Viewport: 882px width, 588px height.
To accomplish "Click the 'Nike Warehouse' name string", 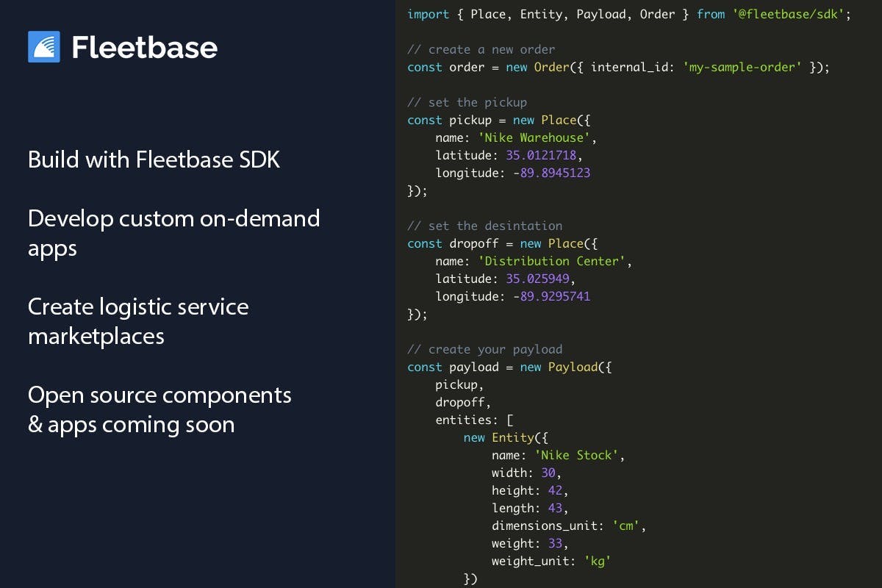I will (534, 137).
